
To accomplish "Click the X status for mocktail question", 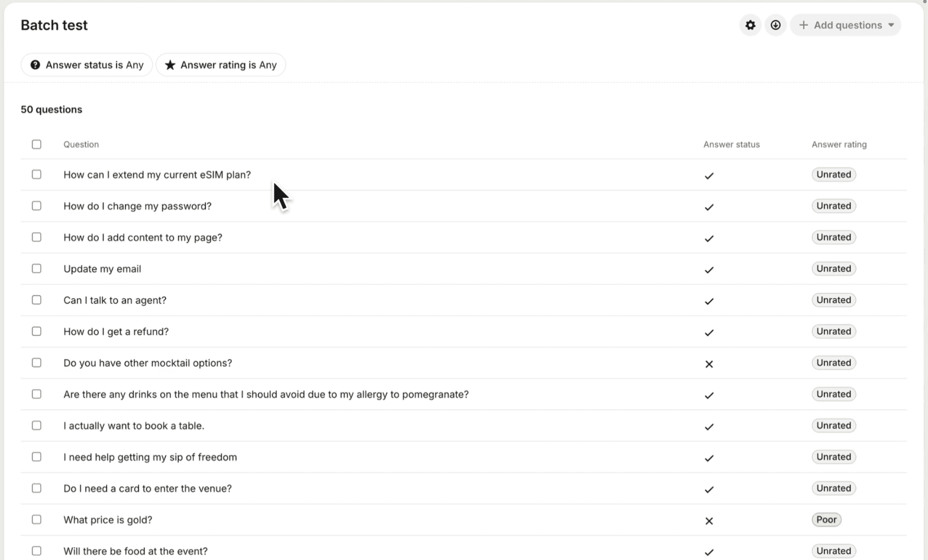I will [709, 364].
